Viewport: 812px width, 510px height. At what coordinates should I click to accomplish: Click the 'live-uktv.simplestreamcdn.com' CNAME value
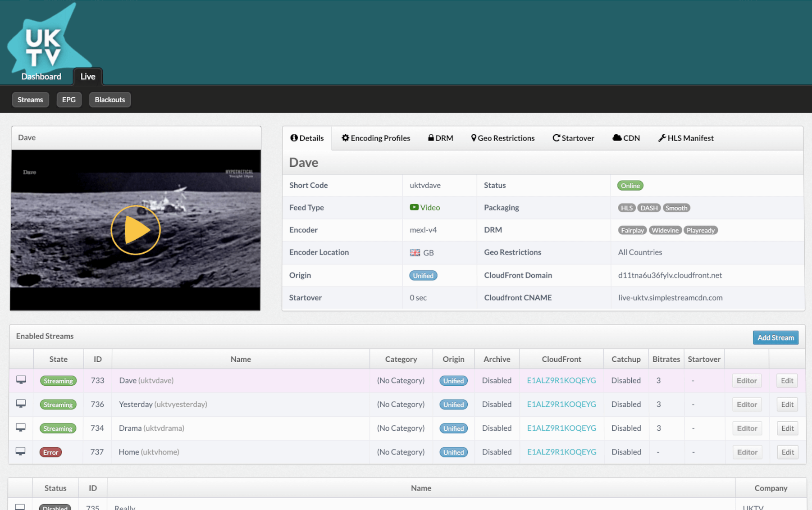670,297
